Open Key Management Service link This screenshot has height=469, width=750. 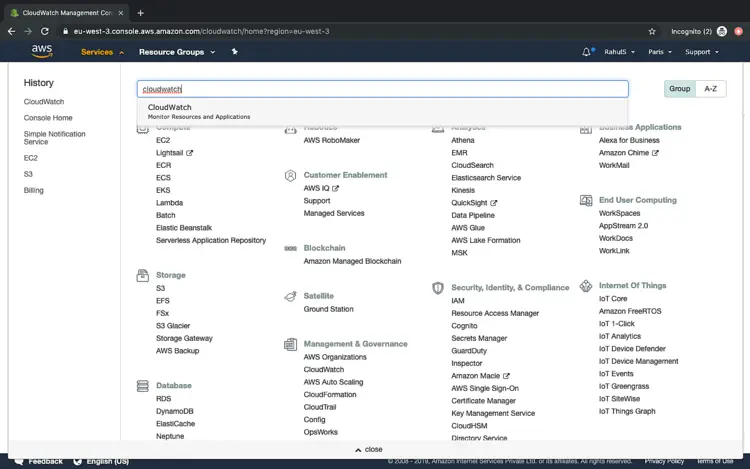493,414
